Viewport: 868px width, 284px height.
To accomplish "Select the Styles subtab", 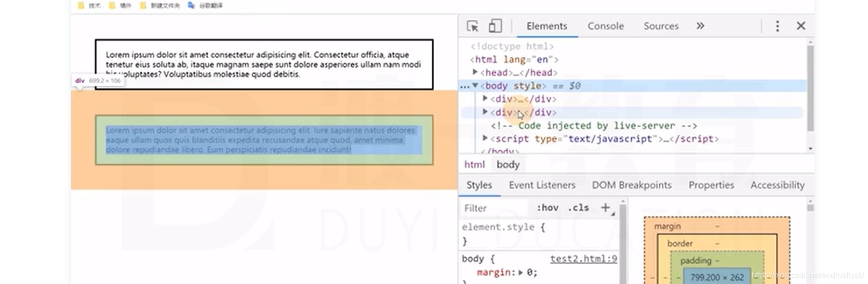I will click(479, 185).
